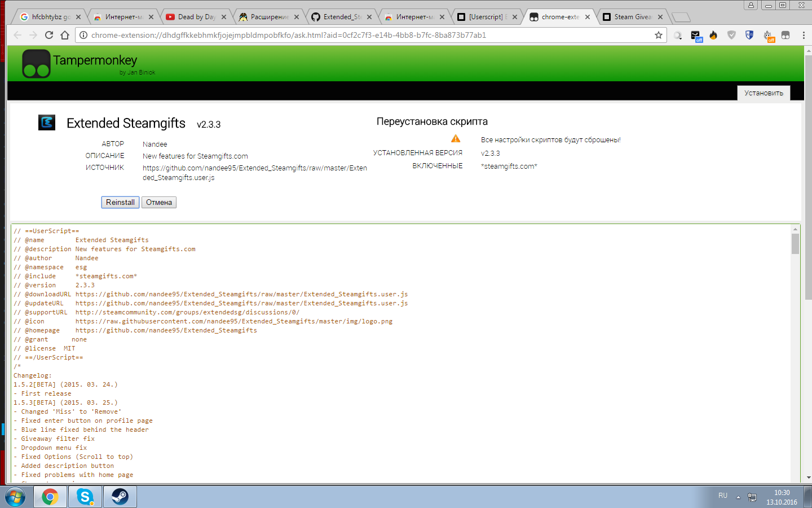Cancel installation with the Отмена button
Screen dimensions: 812x508
tap(159, 202)
